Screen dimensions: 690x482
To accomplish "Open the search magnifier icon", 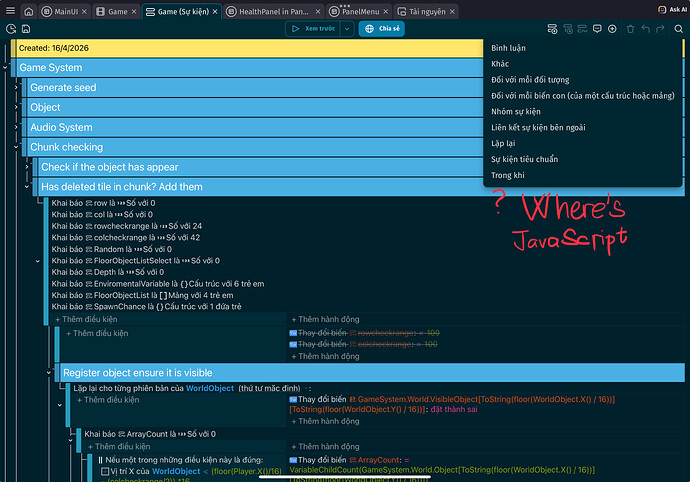I will click(x=679, y=29).
